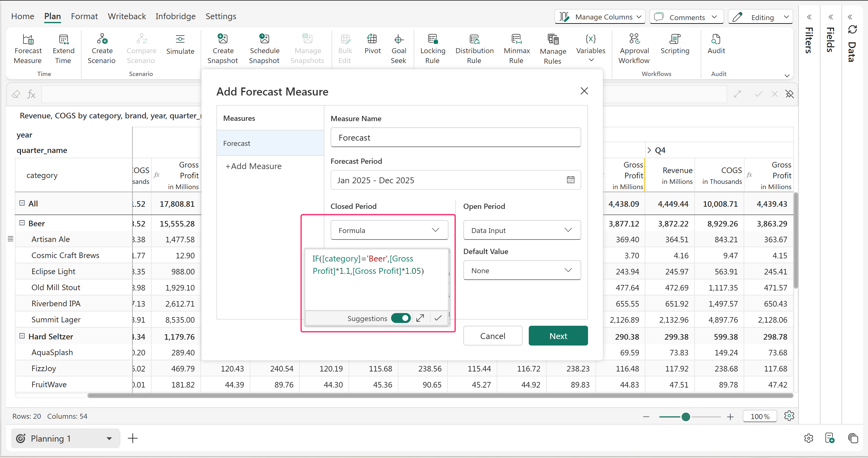Click the Goal Seek icon
This screenshot has height=458, width=868.
[398, 40]
